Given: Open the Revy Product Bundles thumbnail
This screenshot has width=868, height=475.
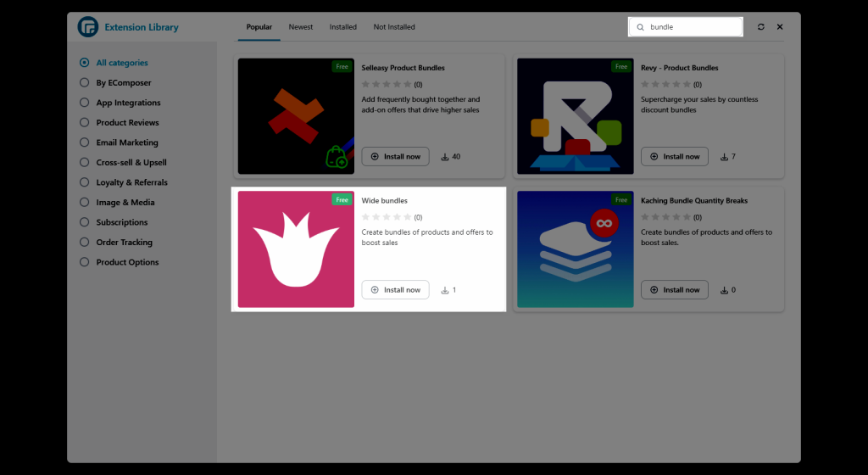Looking at the screenshot, I should point(576,116).
